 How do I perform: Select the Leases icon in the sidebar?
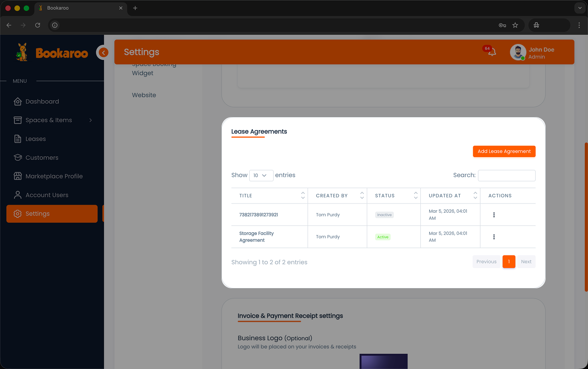coord(18,139)
